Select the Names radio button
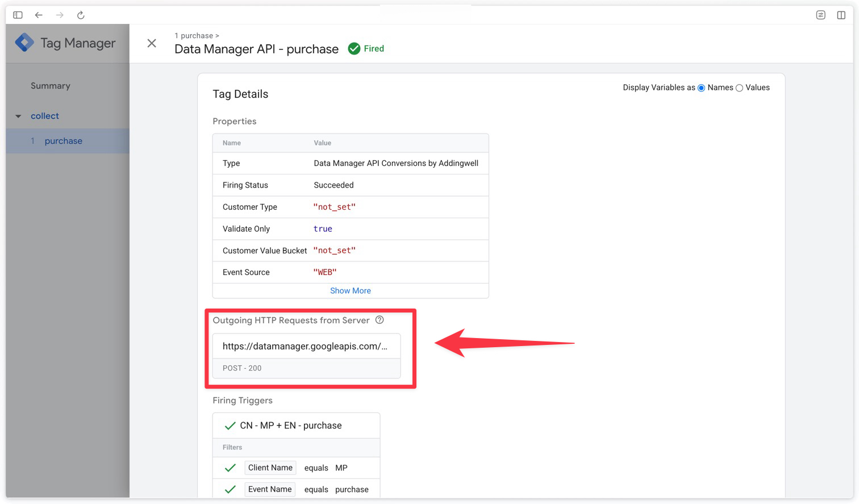 pyautogui.click(x=701, y=88)
